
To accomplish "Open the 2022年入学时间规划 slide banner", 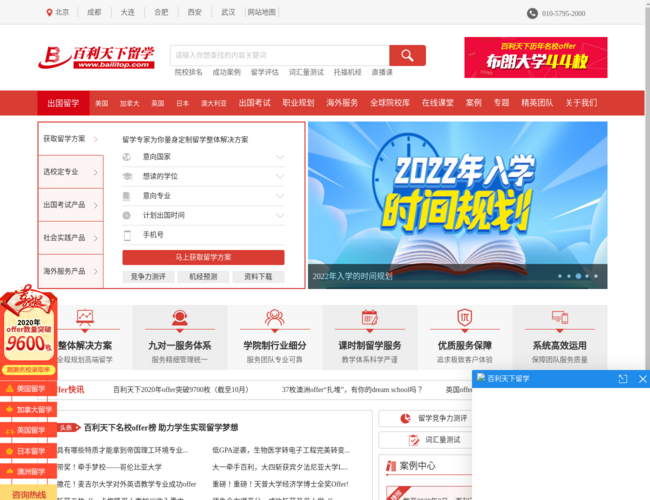I will click(458, 205).
